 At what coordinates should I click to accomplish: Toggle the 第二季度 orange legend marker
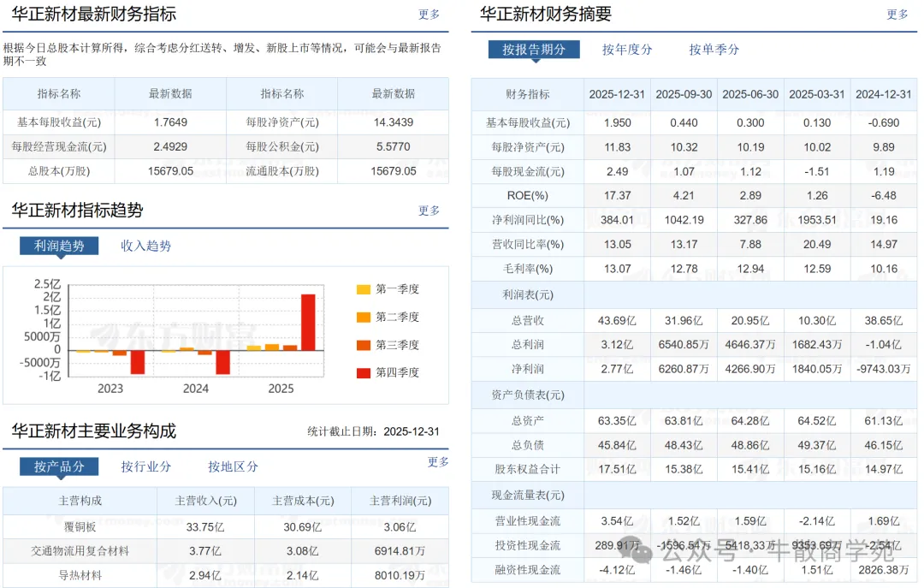[364, 318]
